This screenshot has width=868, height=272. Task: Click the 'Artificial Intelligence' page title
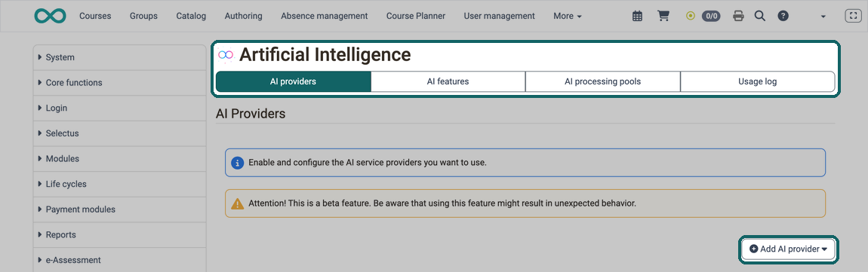point(325,55)
